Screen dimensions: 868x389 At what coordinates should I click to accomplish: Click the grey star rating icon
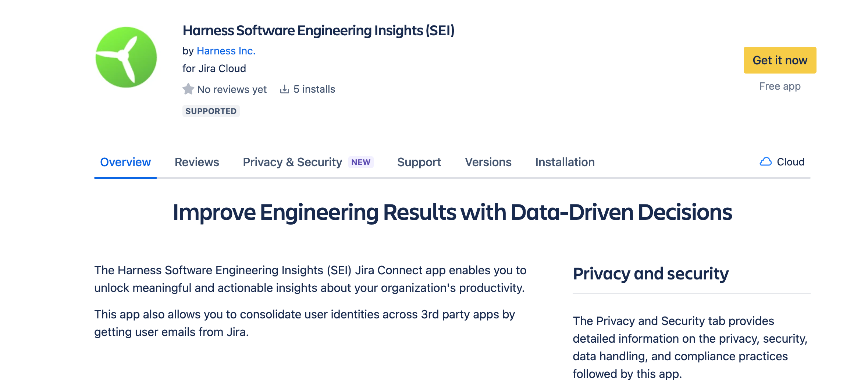tap(189, 89)
